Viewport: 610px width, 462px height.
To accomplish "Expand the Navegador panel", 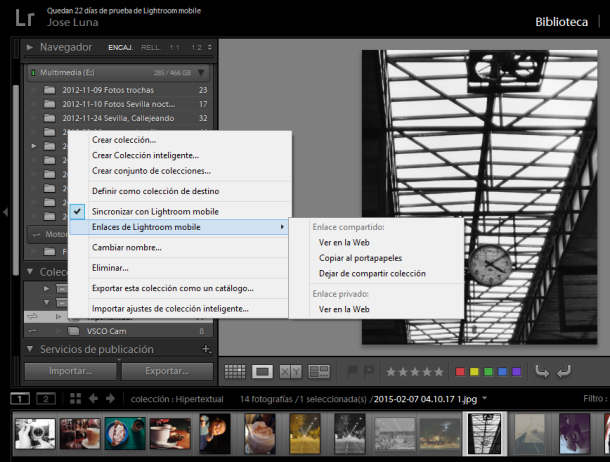I will (30, 47).
